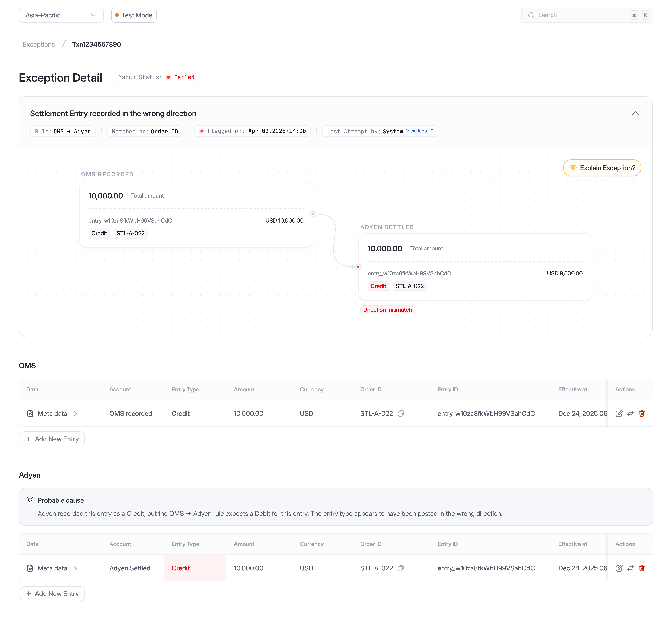Add New Entry under OMS table

click(52, 439)
